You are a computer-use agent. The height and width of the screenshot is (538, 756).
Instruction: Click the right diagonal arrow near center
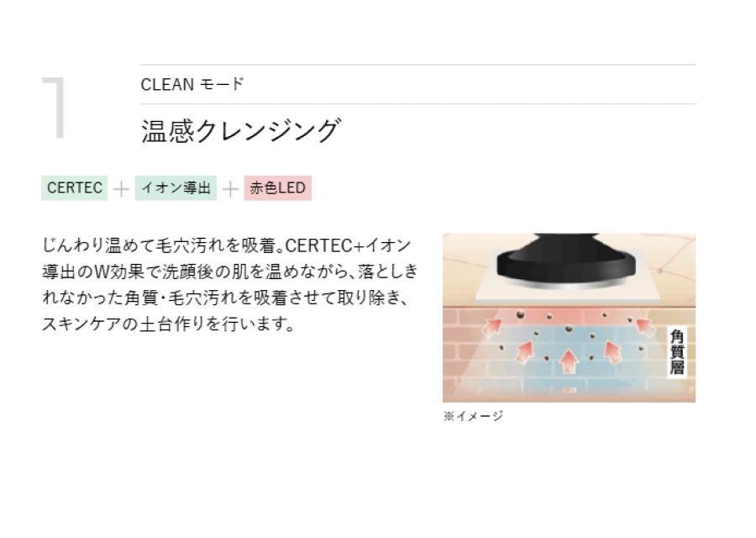[613, 351]
